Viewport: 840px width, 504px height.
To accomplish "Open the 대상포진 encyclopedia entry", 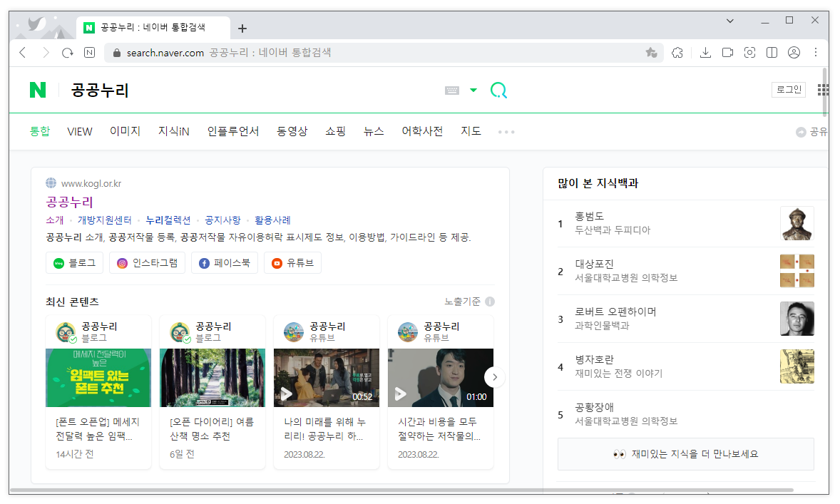I will 594,264.
